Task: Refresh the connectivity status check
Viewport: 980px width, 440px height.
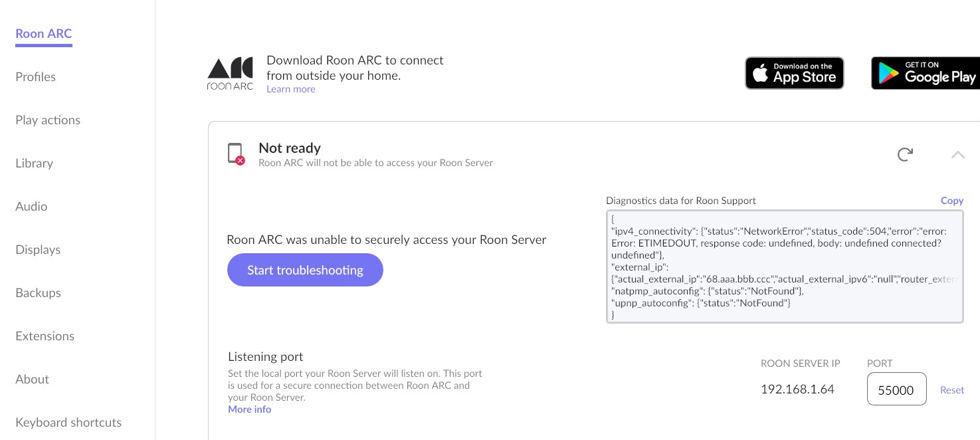Action: click(905, 154)
